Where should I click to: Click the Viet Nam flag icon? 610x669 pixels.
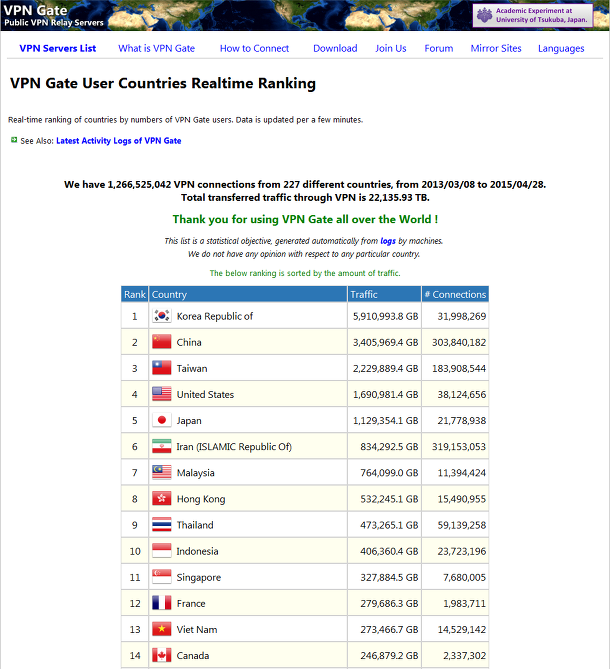(x=162, y=629)
